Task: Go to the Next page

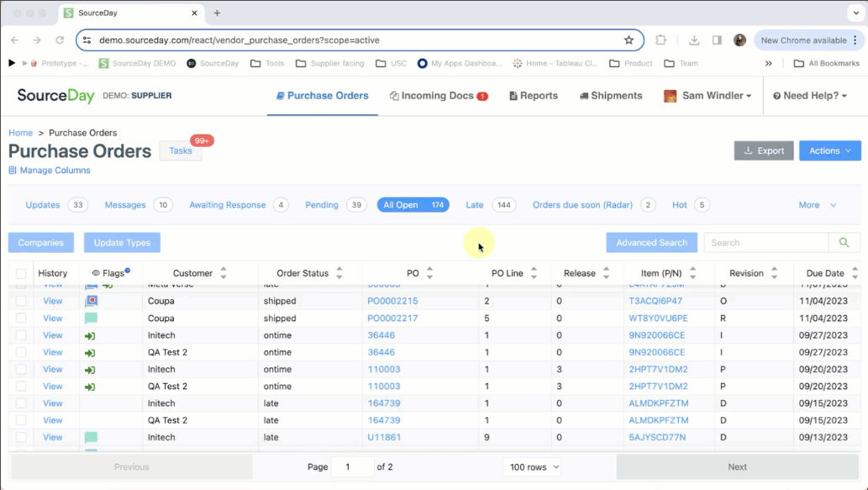Action: pos(738,467)
